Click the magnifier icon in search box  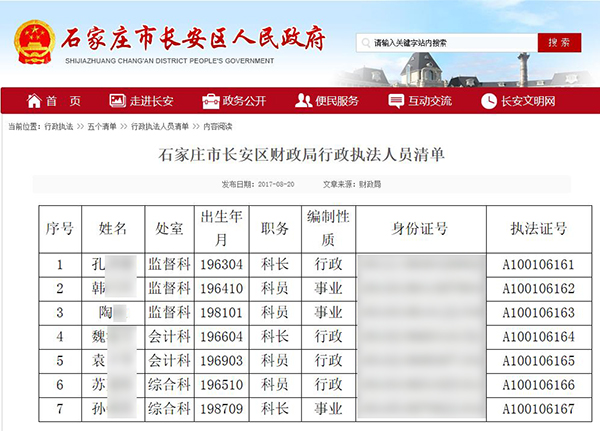(x=364, y=43)
